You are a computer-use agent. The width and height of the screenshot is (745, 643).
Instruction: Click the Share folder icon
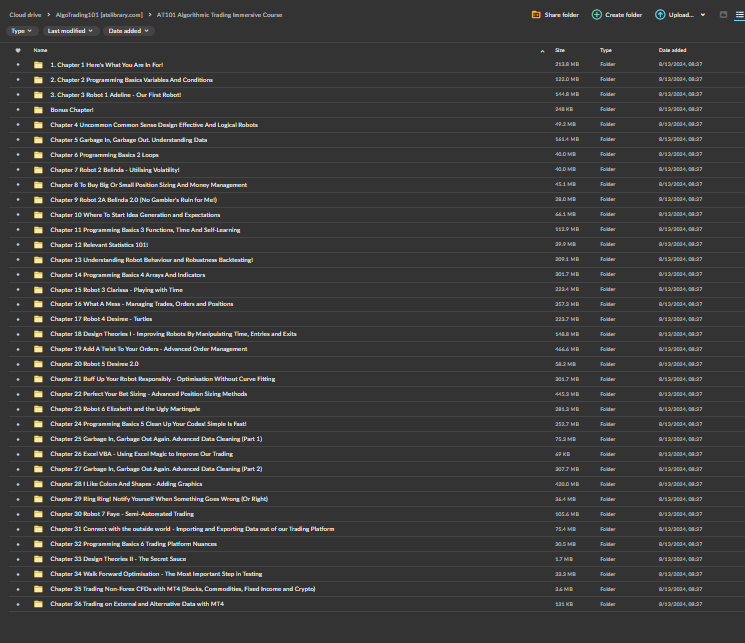pyautogui.click(x=536, y=15)
